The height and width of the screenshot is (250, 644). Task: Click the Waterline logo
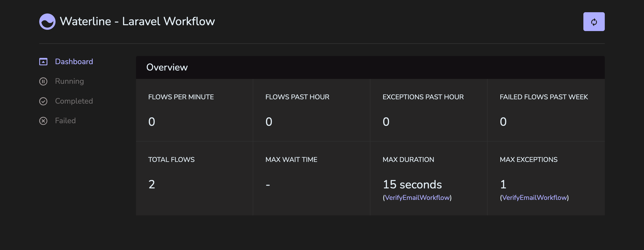tap(47, 21)
